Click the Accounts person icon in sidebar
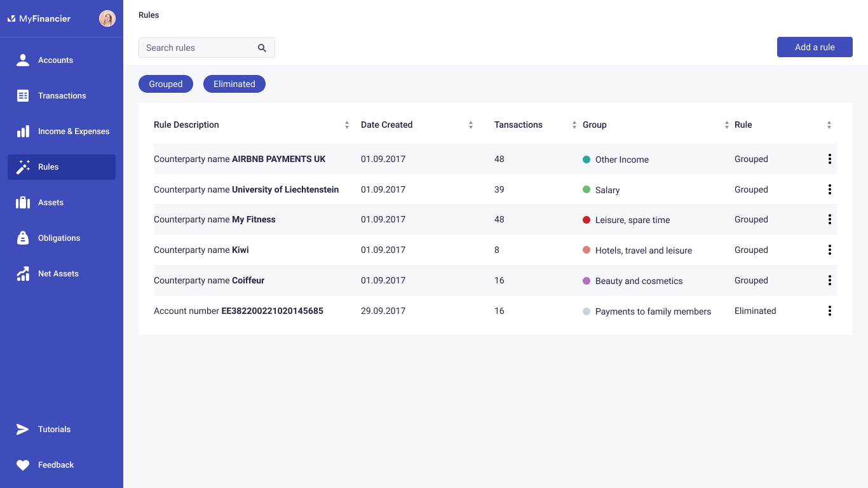 (23, 60)
